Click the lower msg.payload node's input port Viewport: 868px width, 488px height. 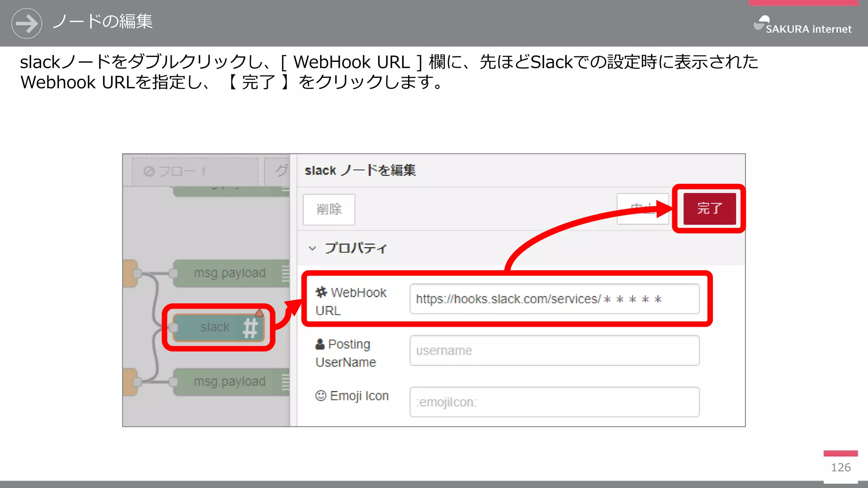(x=173, y=382)
